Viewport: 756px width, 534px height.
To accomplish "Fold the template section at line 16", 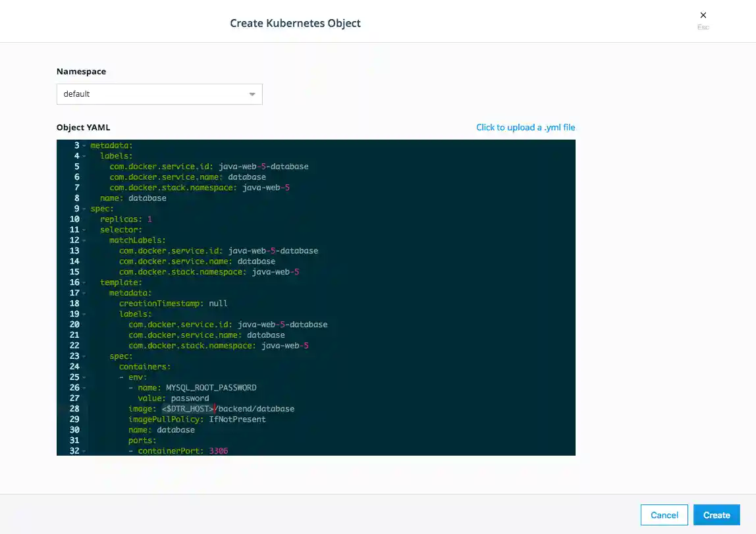I will coord(84,282).
